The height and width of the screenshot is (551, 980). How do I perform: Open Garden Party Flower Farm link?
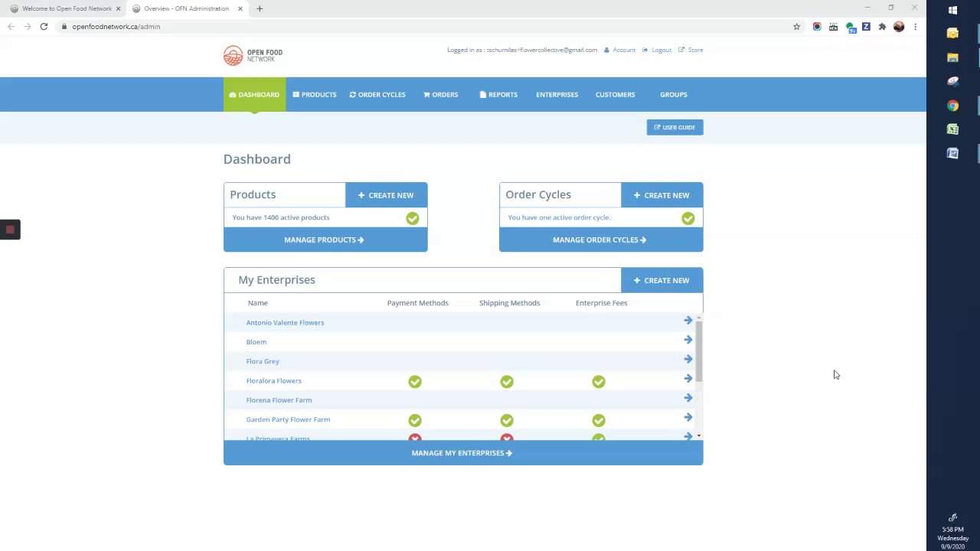[288, 419]
